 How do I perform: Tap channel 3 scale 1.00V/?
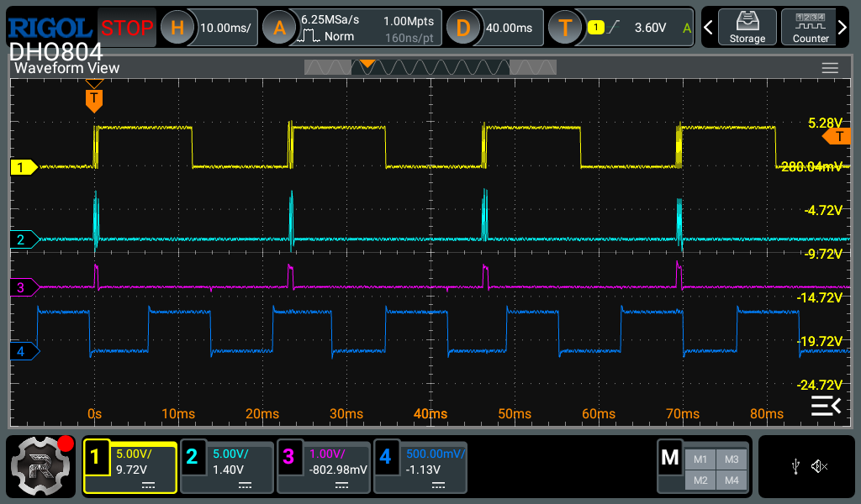pyautogui.click(x=327, y=454)
